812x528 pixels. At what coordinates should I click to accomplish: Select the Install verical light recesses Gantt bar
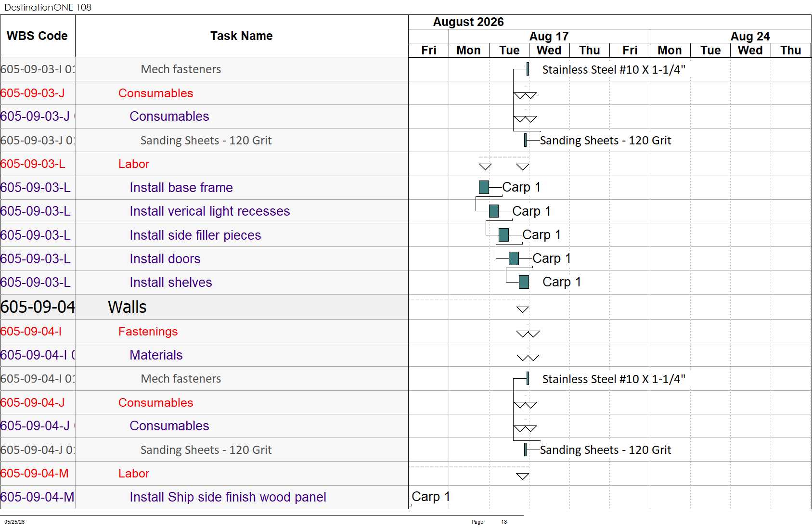tap(494, 211)
